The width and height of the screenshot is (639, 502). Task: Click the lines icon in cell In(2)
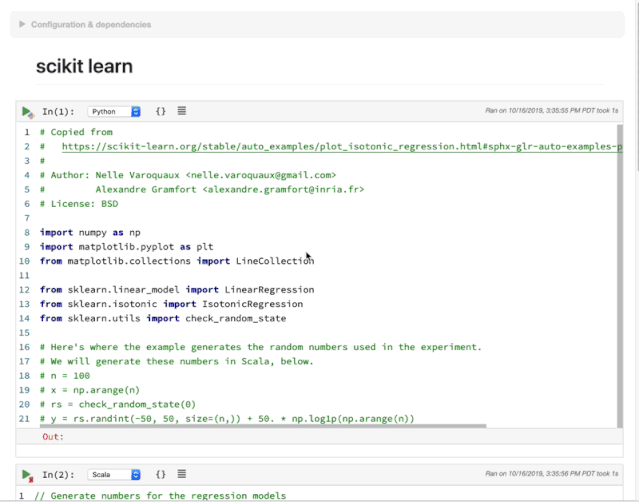coord(181,474)
